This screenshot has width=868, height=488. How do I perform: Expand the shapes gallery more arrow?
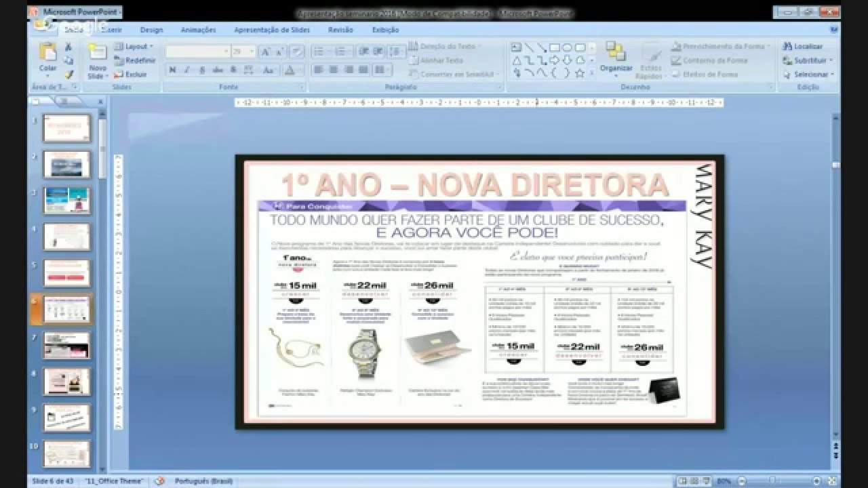click(x=593, y=74)
